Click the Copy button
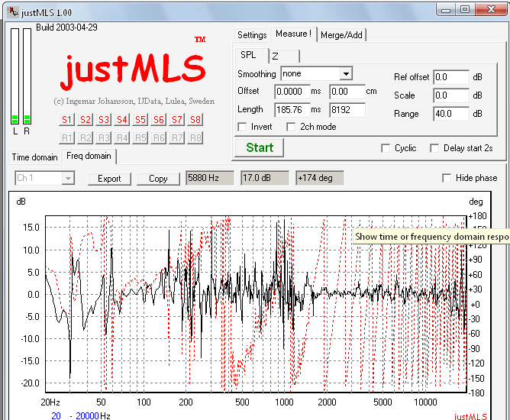Image resolution: width=510 pixels, height=420 pixels. (158, 179)
